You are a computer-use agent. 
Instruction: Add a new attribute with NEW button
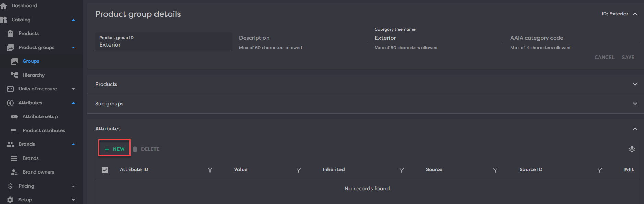(x=114, y=149)
